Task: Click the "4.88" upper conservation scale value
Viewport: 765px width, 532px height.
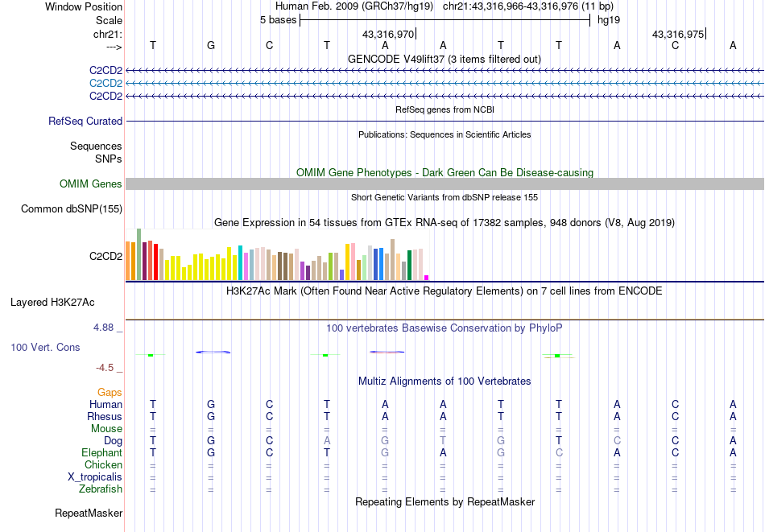Action: pos(104,328)
